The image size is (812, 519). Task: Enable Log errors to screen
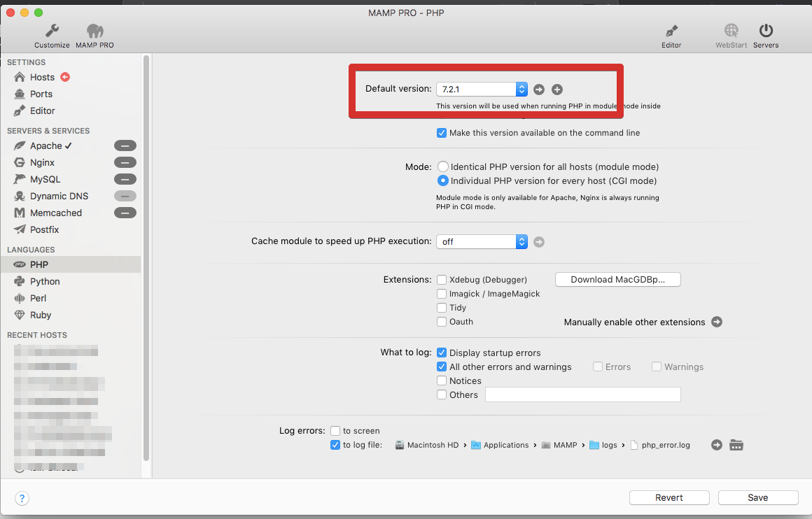coord(335,431)
